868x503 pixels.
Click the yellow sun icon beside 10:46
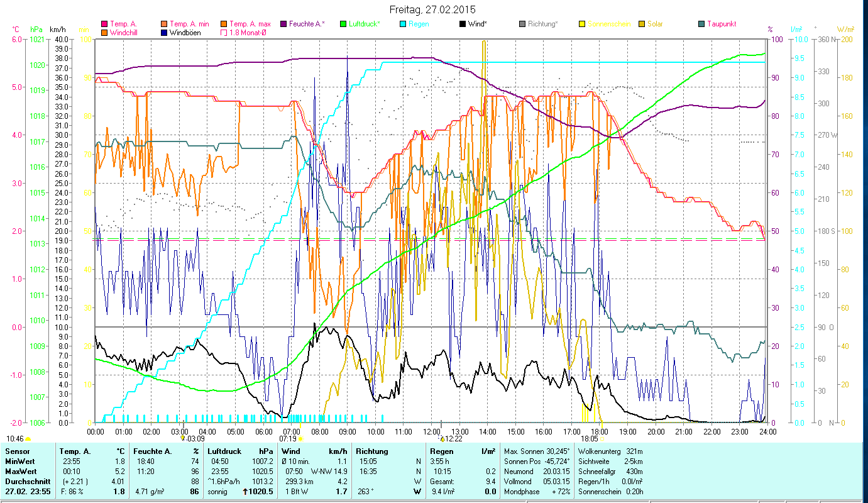(28, 439)
